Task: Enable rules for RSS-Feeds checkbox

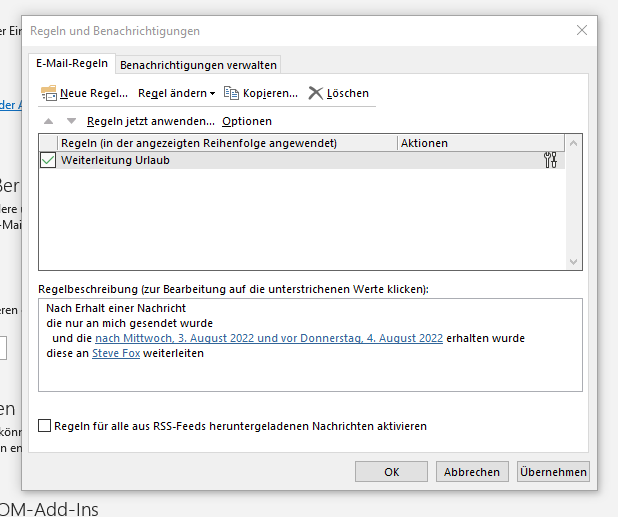Action: click(x=45, y=426)
